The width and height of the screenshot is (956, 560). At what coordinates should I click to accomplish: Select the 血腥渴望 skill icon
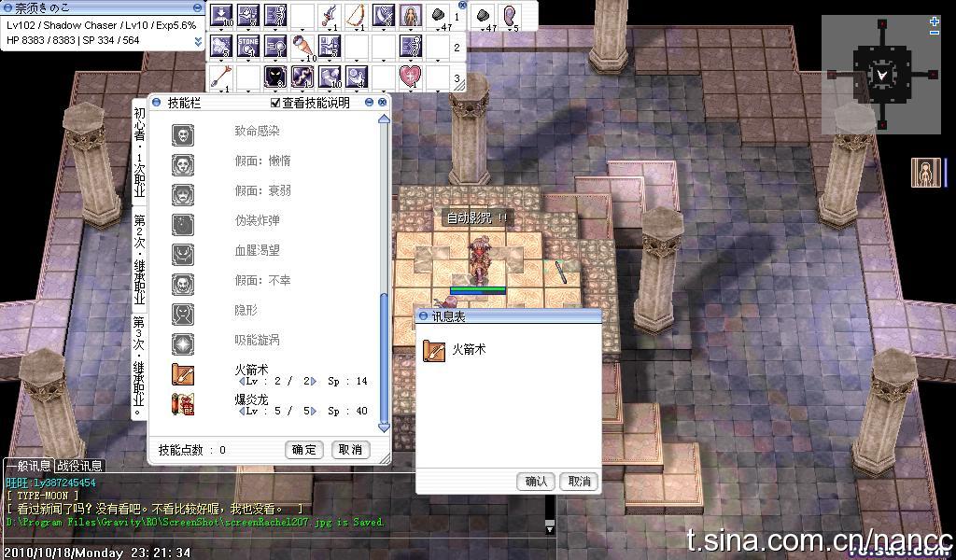(x=183, y=254)
